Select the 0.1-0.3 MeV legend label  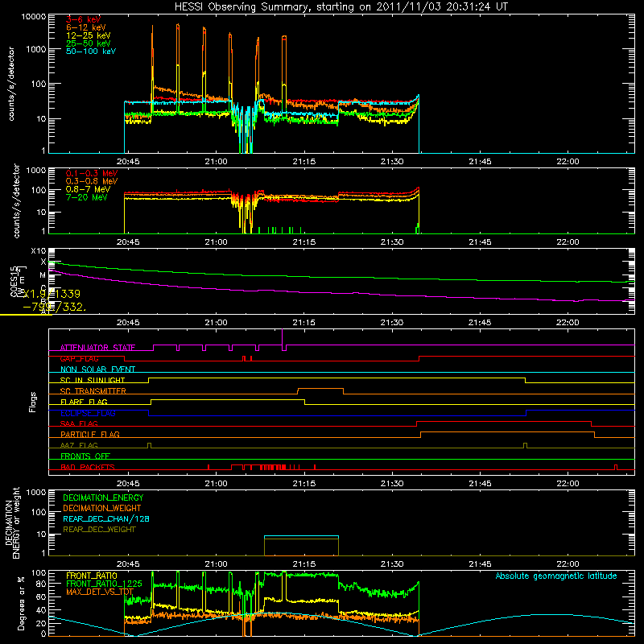(x=92, y=173)
